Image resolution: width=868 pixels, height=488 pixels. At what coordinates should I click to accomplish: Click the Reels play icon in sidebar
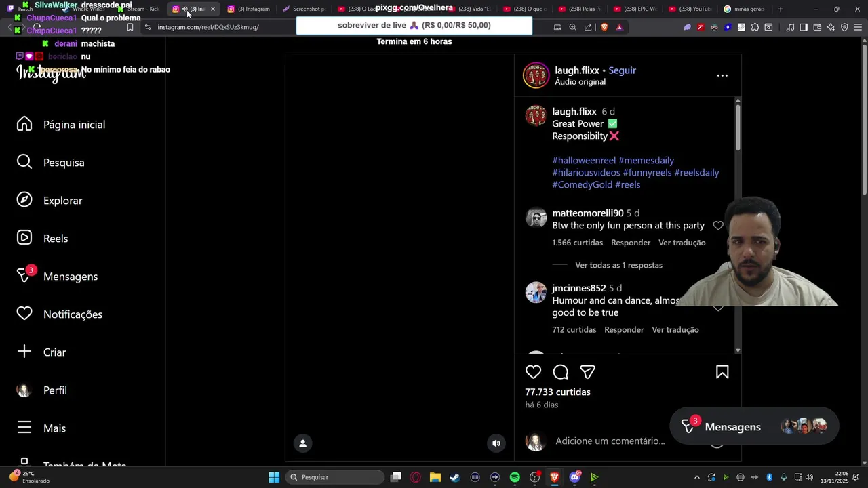24,238
